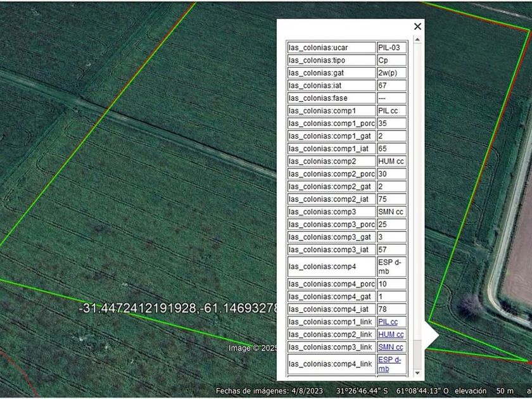Click the Fechas de imágenes date in status bar

[x=269, y=391]
